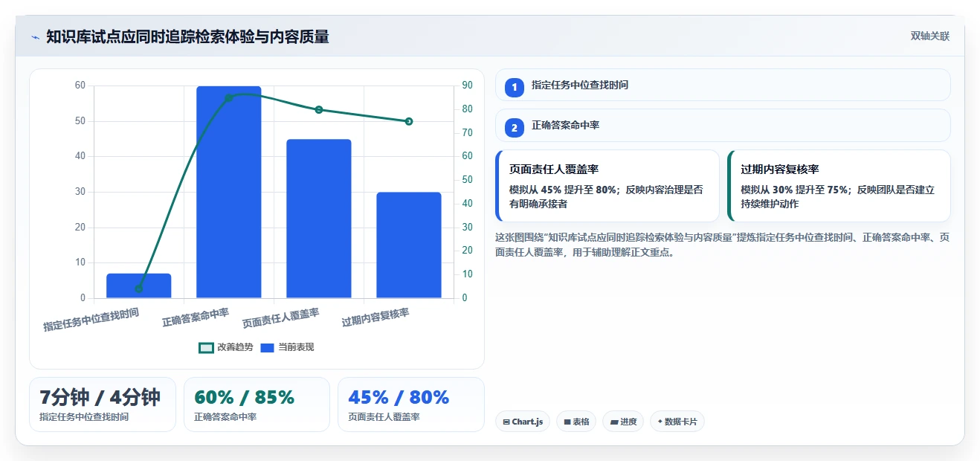Click the lightning icon beside the title
The width and height of the screenshot is (980, 461).
click(35, 37)
